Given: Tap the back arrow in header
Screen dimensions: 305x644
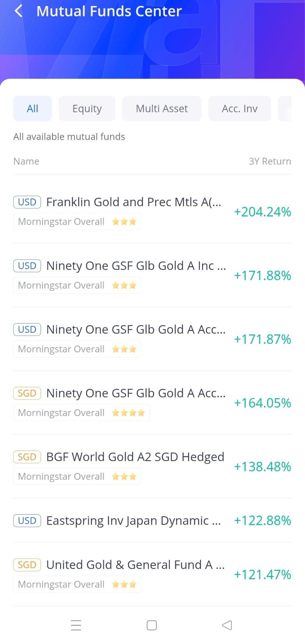Looking at the screenshot, I should [19, 11].
